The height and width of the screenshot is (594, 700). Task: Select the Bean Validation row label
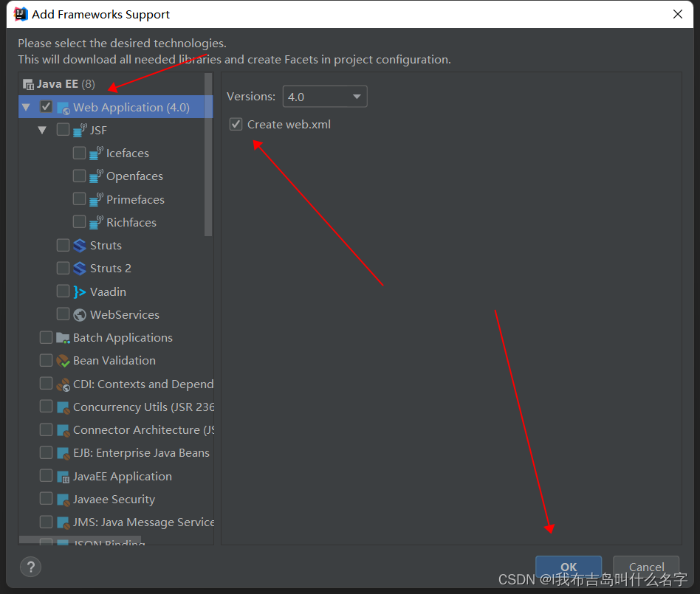(114, 361)
